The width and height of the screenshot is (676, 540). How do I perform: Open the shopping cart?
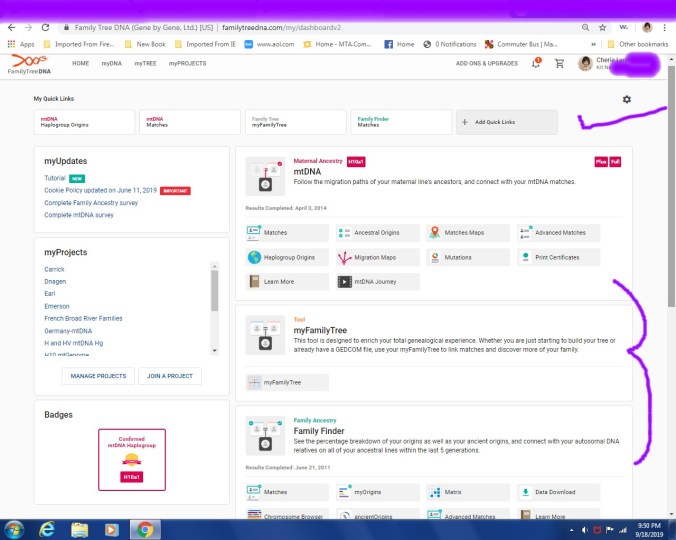click(559, 63)
